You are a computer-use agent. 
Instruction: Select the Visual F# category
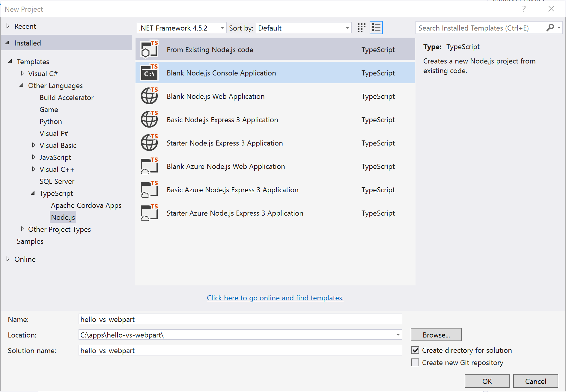[x=54, y=134]
